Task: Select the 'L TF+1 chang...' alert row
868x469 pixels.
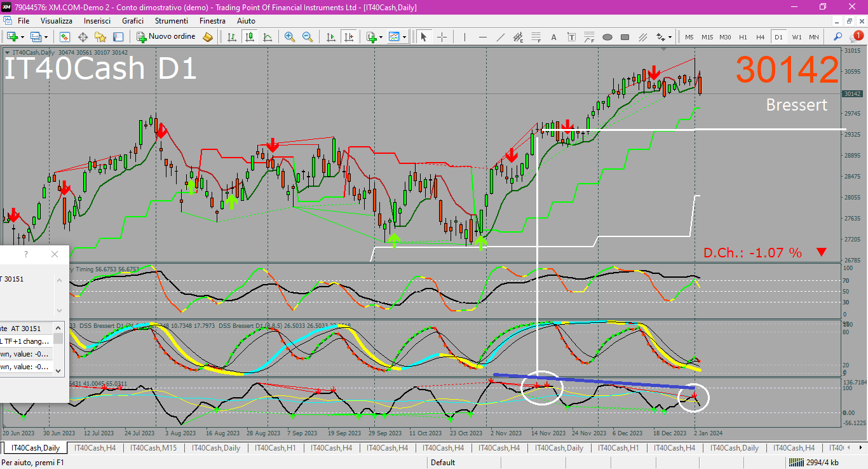Action: (x=26, y=341)
